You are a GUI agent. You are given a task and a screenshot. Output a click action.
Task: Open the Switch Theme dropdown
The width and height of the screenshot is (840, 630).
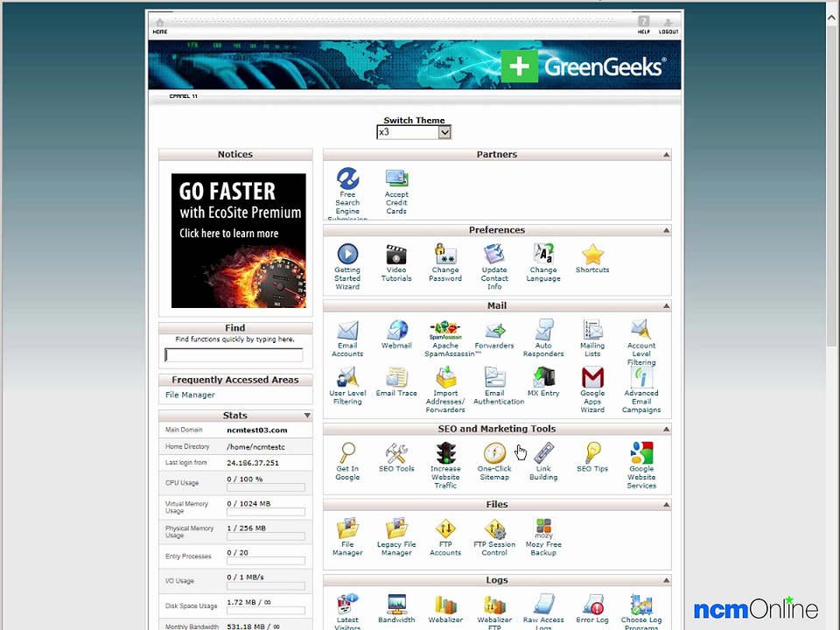(414, 132)
